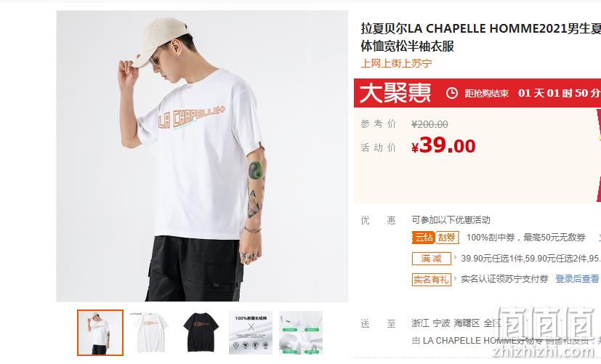Select the white t-shirt thumbnail
Image resolution: width=601 pixels, height=364 pixels.
150,333
